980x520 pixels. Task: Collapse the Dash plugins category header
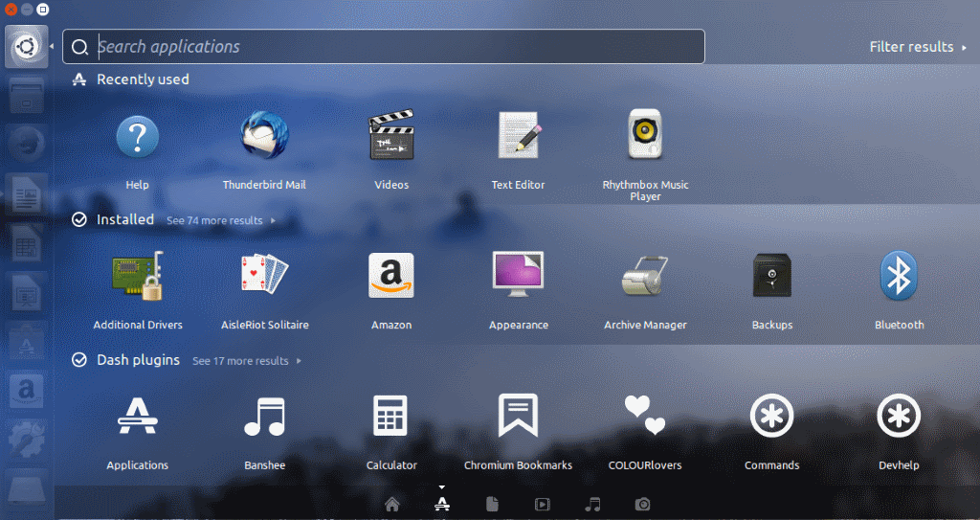(x=138, y=360)
